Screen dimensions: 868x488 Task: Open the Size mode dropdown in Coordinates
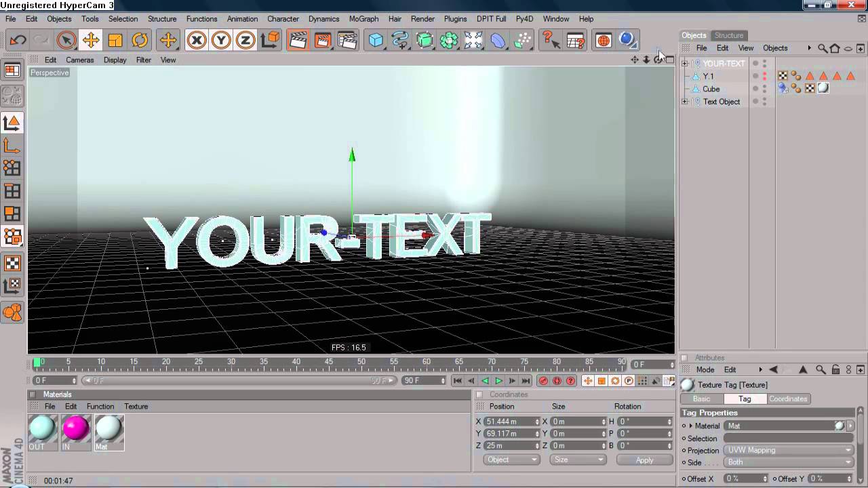tap(577, 460)
